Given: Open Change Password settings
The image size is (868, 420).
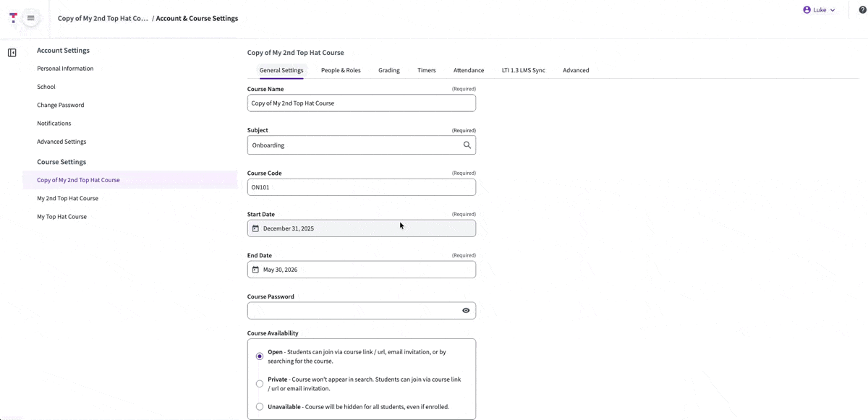Looking at the screenshot, I should [x=61, y=104].
